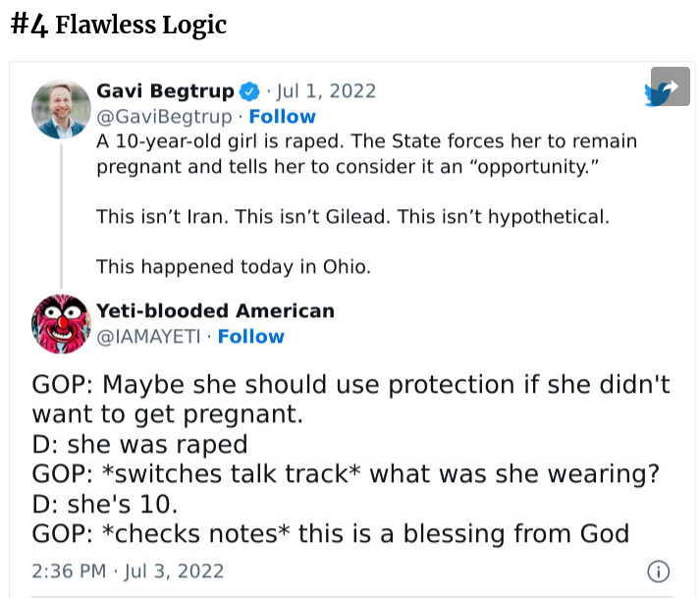Click 'This happened today in Ohio' line
The height and width of the screenshot is (598, 700).
click(x=233, y=266)
